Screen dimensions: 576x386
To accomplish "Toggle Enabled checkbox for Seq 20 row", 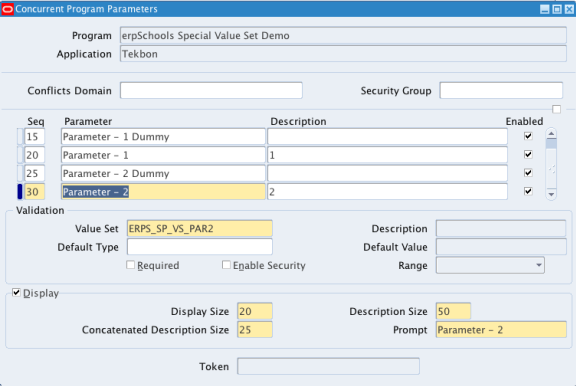I will click(x=528, y=155).
